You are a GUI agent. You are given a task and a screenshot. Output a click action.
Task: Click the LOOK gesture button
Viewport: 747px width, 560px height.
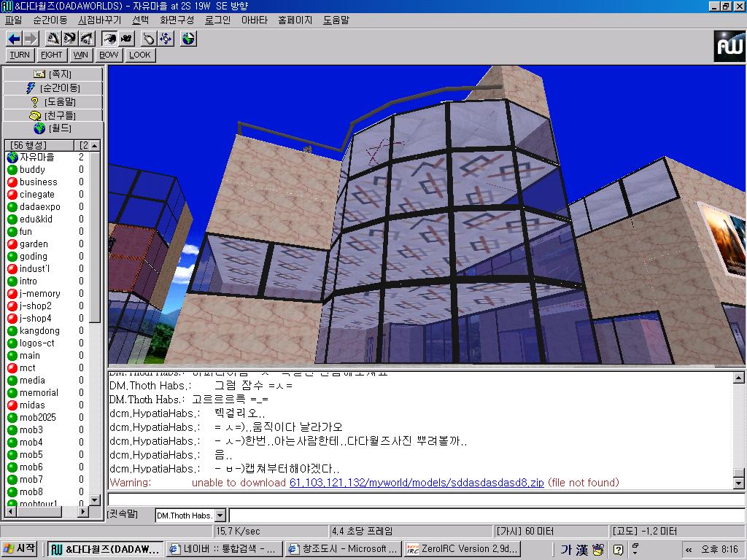140,55
